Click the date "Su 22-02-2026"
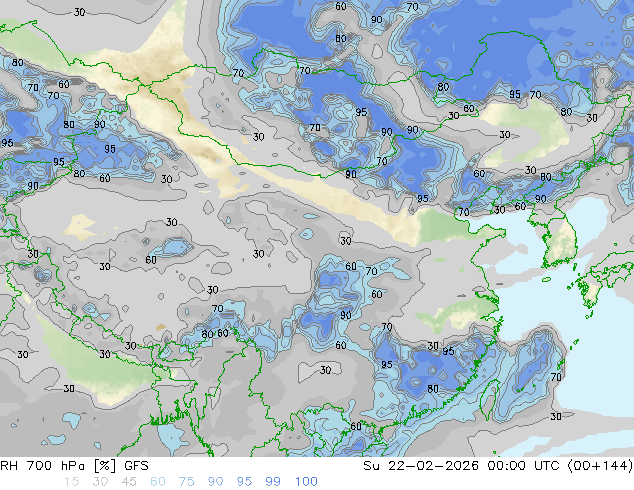The height and width of the screenshot is (490, 634). 421,466
